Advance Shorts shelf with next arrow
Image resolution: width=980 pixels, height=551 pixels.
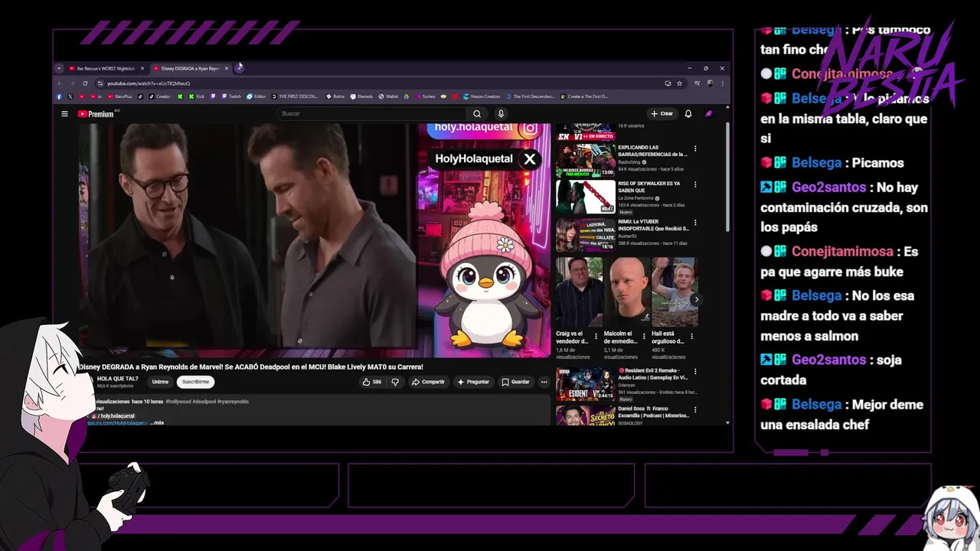(695, 300)
